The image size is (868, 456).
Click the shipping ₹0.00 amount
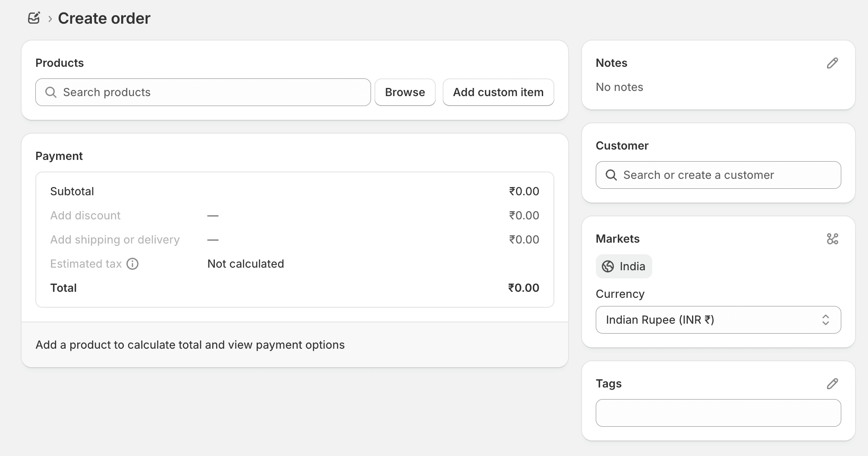[524, 240]
